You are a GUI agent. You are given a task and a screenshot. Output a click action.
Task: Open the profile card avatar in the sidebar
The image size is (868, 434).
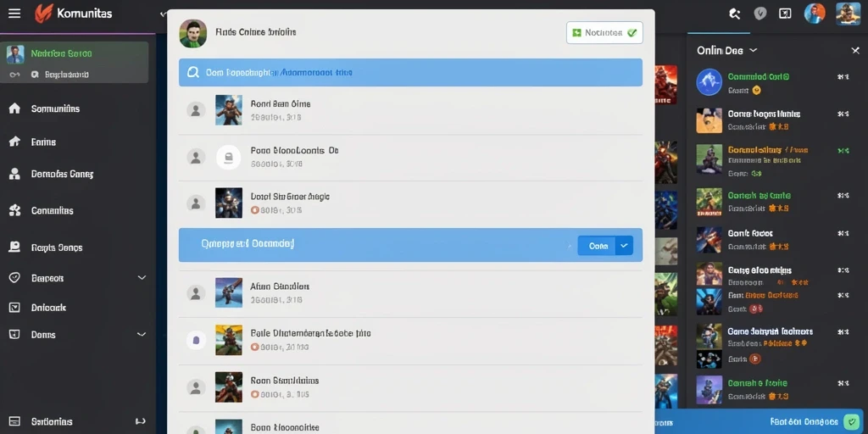(15, 54)
